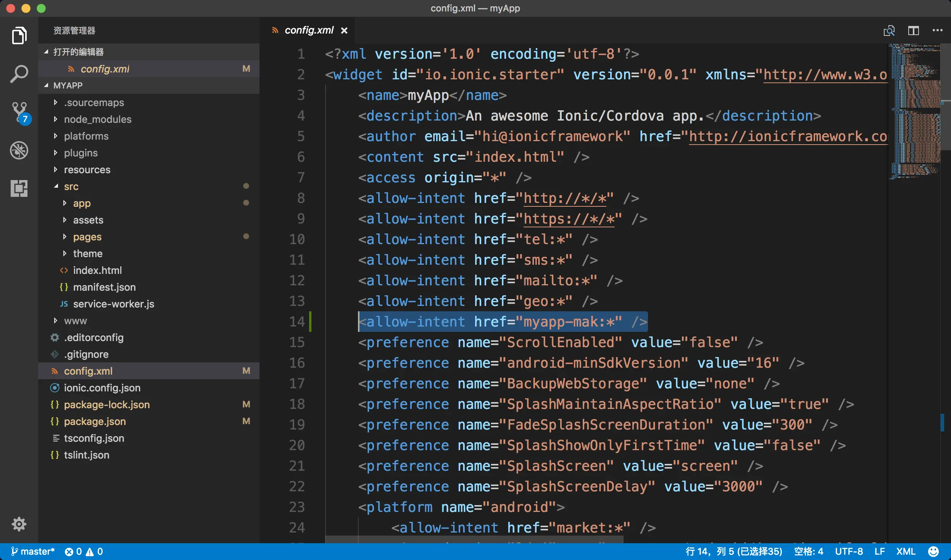Open the Debug view icon
Viewport: 951px width, 560px height.
19,150
